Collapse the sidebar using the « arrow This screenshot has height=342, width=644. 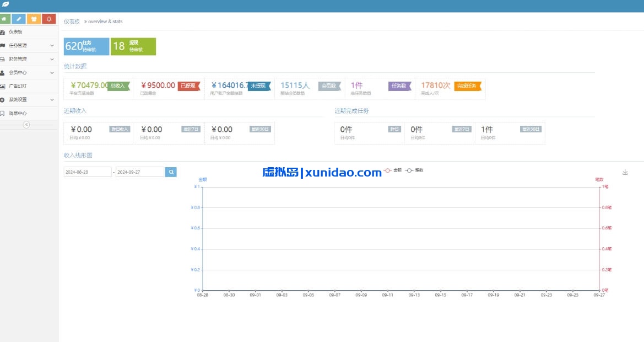[x=26, y=126]
